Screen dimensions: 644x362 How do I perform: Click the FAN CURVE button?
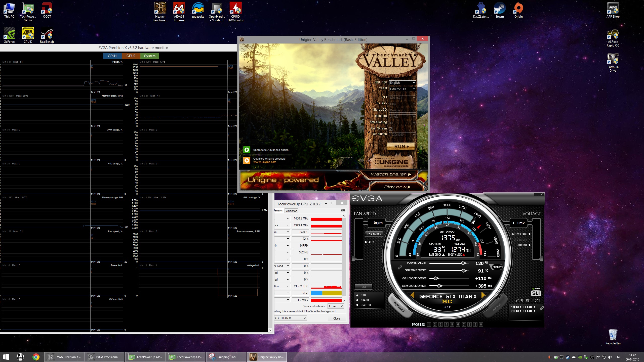[374, 234]
